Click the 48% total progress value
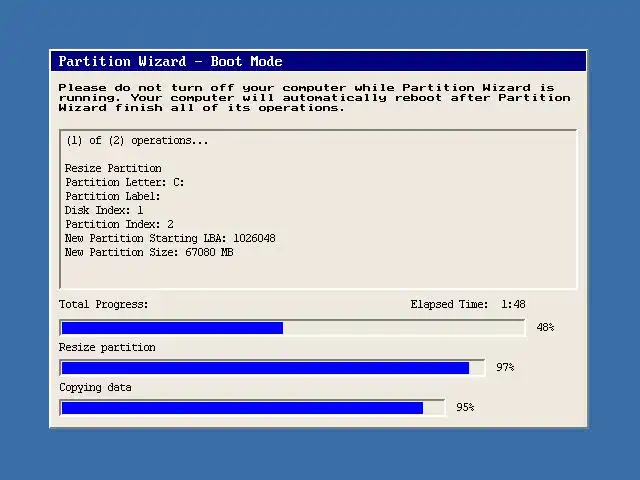Image resolution: width=640 pixels, height=480 pixels. tap(545, 327)
